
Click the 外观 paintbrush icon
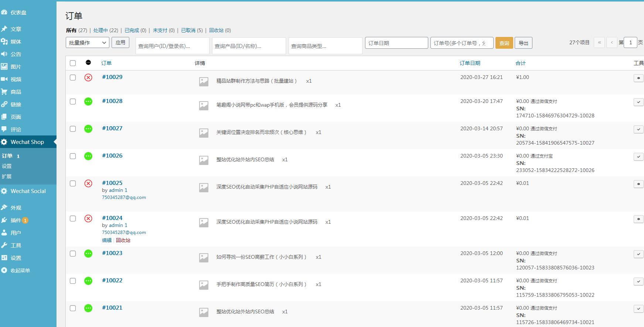4,207
